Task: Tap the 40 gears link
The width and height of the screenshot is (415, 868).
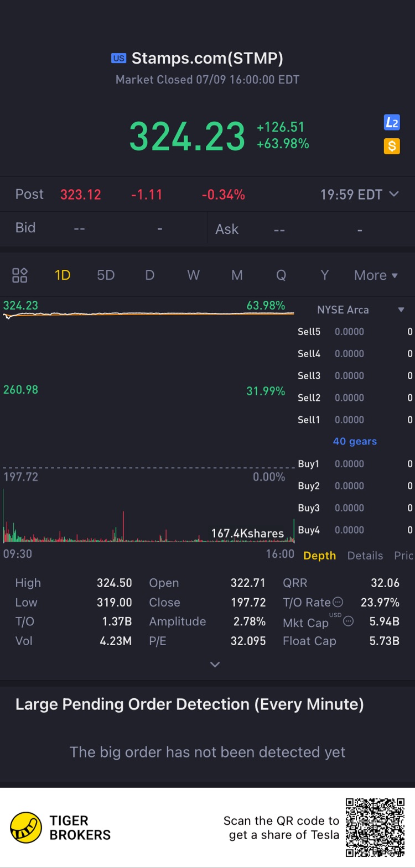Action: click(355, 441)
